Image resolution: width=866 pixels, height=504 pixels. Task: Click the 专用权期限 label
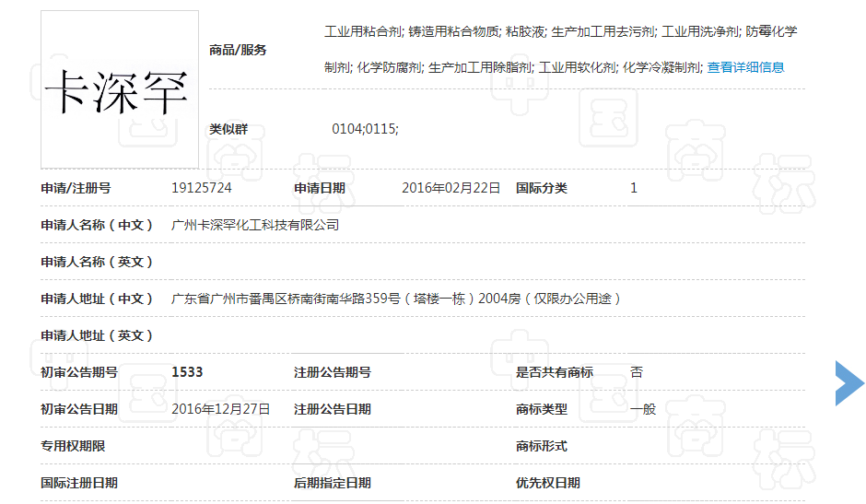click(x=73, y=446)
